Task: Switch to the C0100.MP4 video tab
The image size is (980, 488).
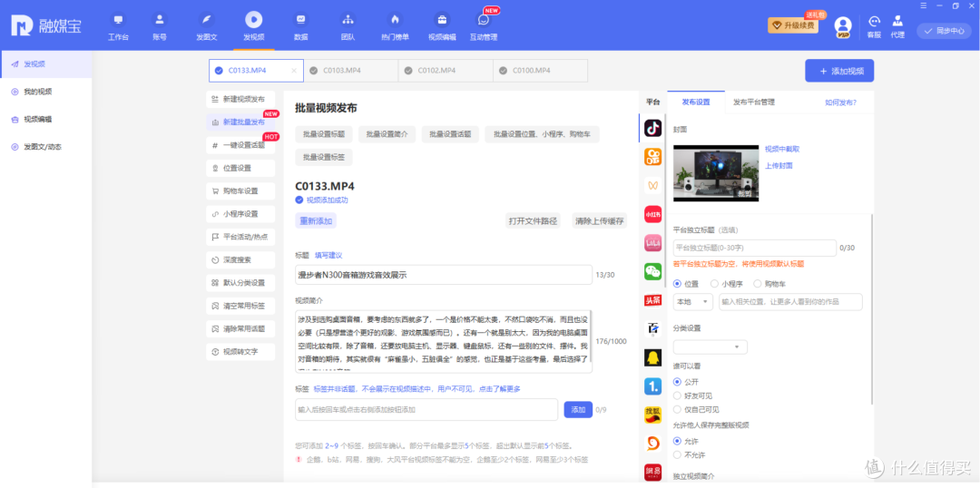Action: (x=541, y=71)
